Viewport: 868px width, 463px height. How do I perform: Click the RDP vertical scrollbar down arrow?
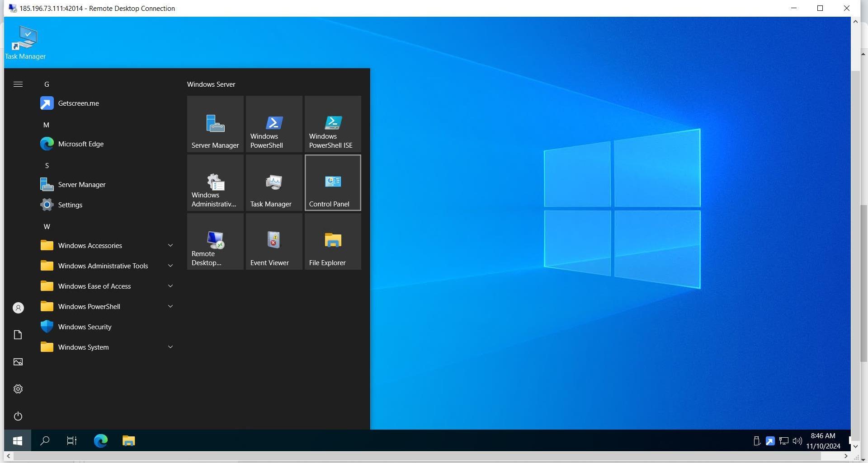tap(855, 446)
